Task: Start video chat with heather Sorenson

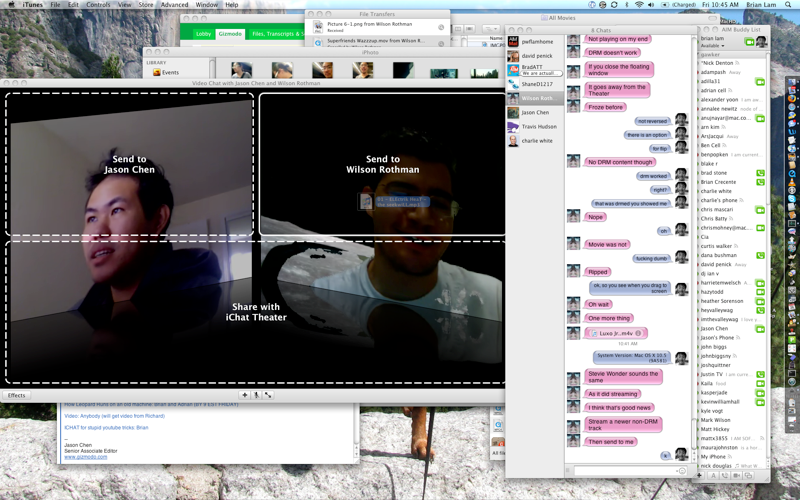Action: 760,302
